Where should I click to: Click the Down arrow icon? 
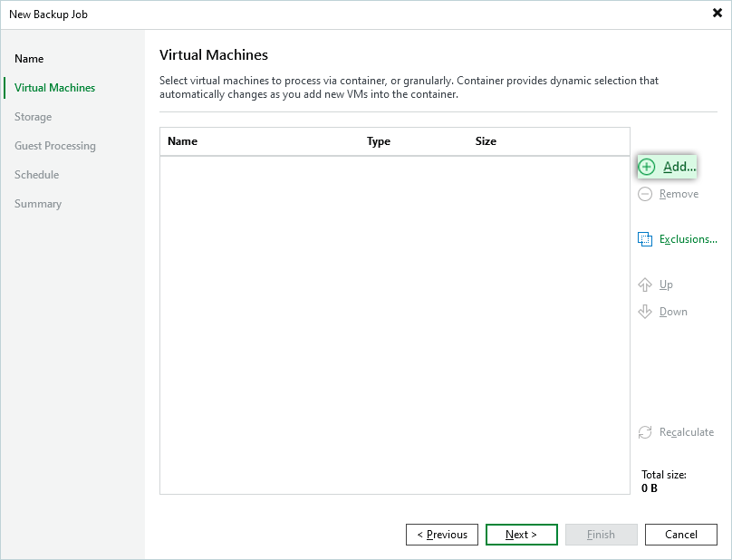[x=645, y=312]
